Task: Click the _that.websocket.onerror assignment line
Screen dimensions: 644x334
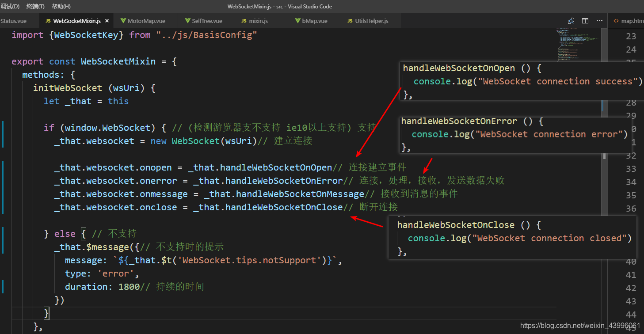Action: (279, 181)
